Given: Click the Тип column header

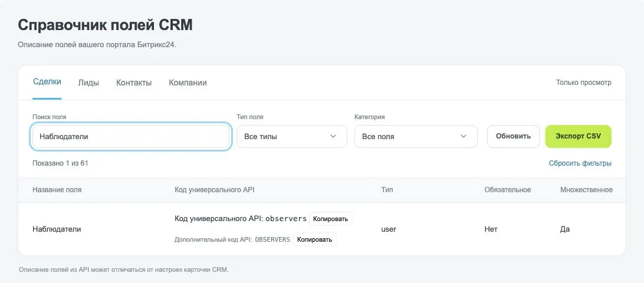Looking at the screenshot, I should 387,190.
